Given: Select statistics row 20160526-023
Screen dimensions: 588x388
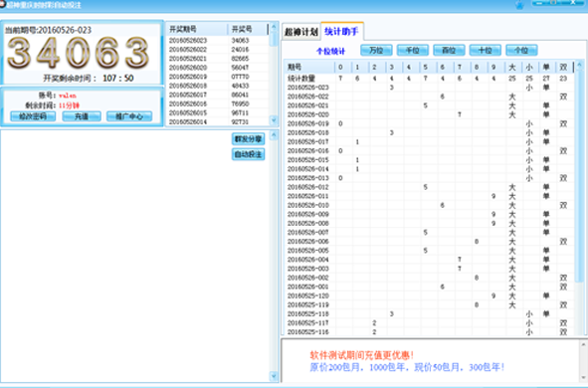Looking at the screenshot, I should coord(429,88).
